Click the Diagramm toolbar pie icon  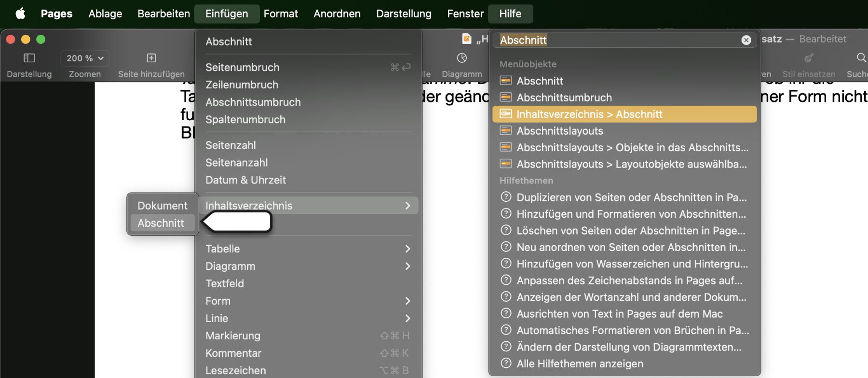point(461,58)
